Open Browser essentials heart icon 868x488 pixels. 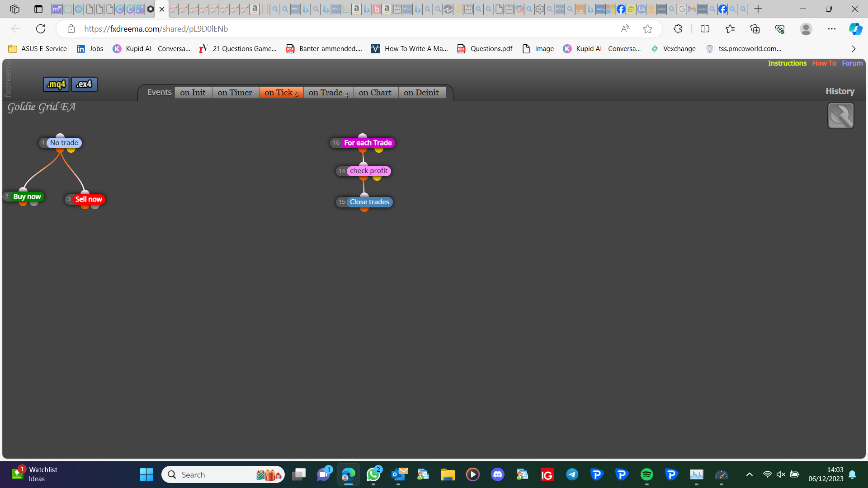pyautogui.click(x=780, y=29)
